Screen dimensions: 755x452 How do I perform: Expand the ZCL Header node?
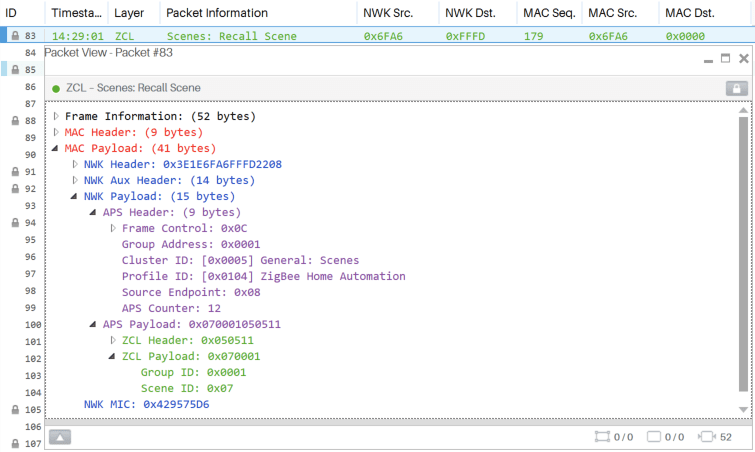(112, 340)
